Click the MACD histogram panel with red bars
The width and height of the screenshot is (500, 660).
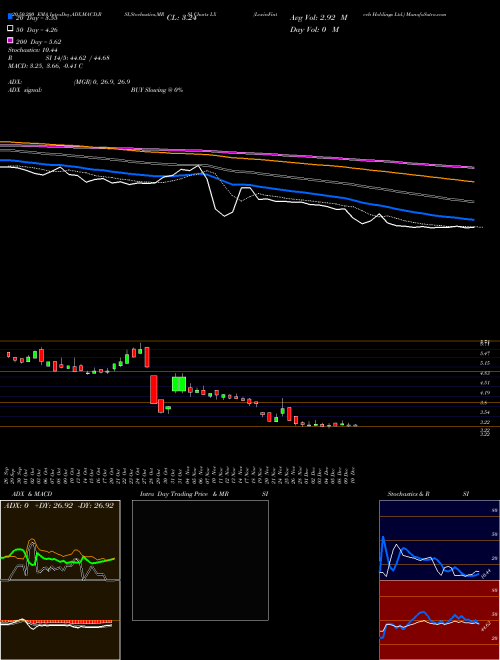pyautogui.click(x=60, y=620)
